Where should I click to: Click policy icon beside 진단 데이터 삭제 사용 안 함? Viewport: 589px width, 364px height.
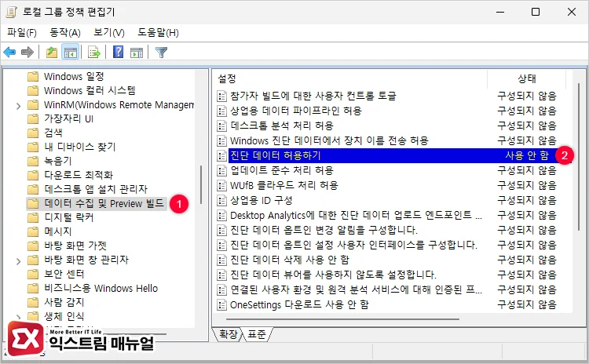click(222, 260)
